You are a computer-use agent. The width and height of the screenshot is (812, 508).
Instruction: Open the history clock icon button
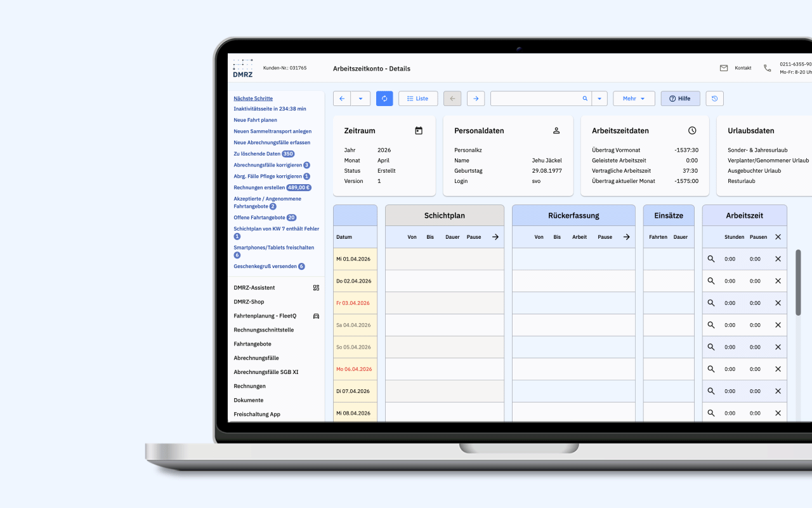coord(714,98)
